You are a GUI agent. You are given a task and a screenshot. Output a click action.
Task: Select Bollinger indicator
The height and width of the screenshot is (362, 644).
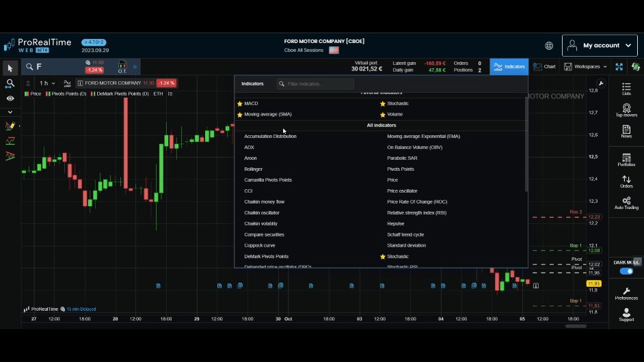click(x=253, y=169)
